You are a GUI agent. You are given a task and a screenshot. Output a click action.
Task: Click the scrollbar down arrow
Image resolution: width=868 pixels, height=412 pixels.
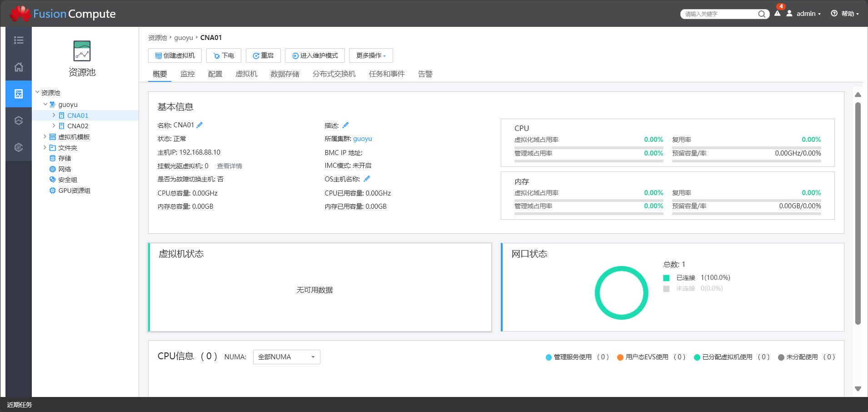tap(858, 389)
